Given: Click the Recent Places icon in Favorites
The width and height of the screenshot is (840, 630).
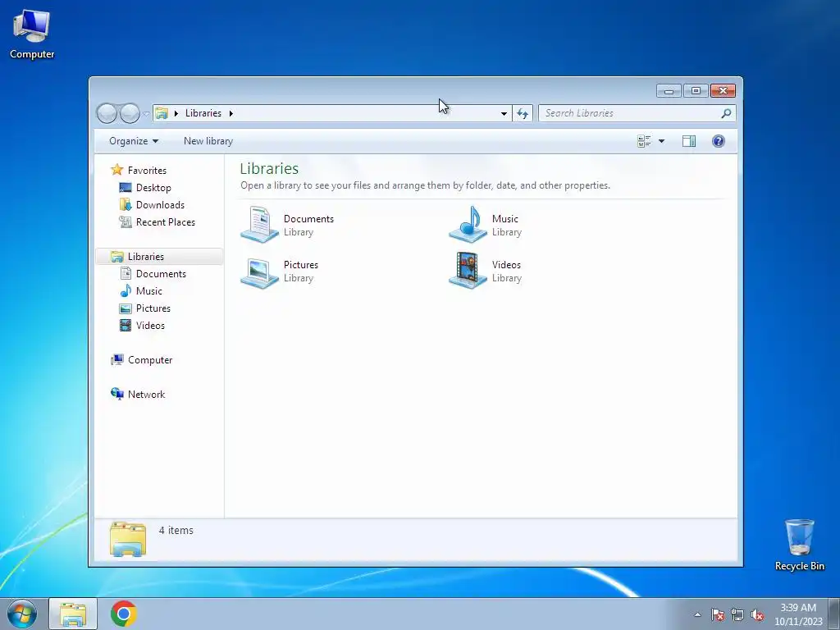Looking at the screenshot, I should click(x=126, y=221).
